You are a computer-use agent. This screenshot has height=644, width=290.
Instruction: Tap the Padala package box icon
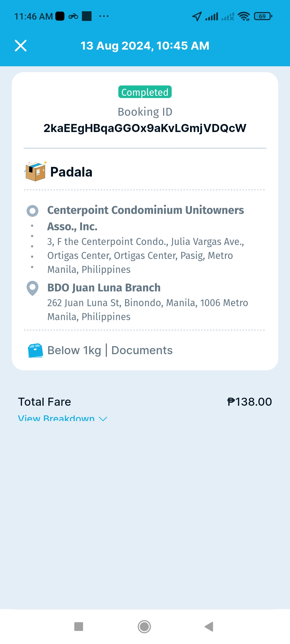35,171
